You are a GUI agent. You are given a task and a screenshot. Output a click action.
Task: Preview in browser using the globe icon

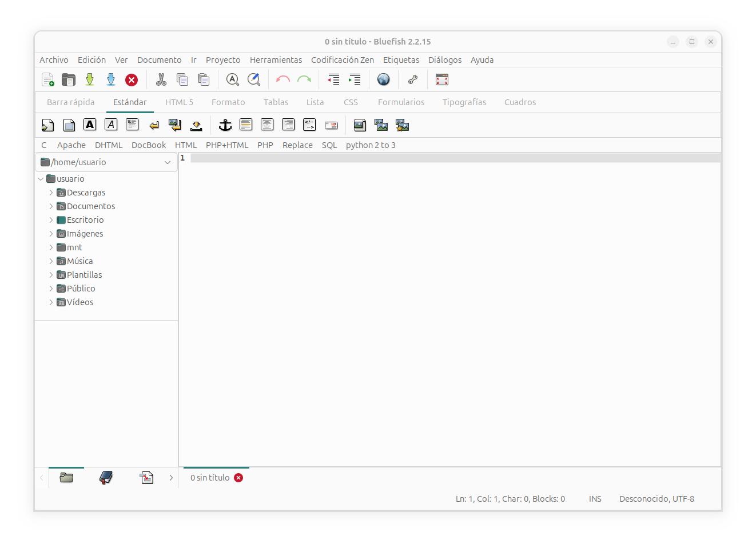(x=384, y=80)
